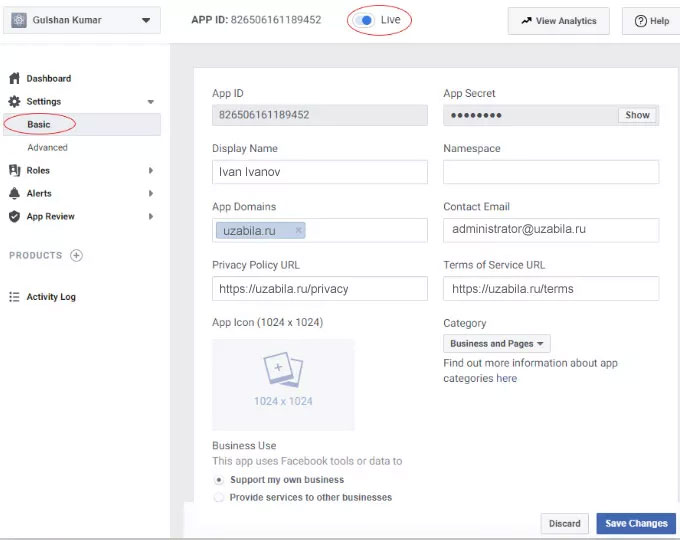Expand the Roles sidebar section
Image resolution: width=680 pixels, height=540 pixels.
click(150, 170)
